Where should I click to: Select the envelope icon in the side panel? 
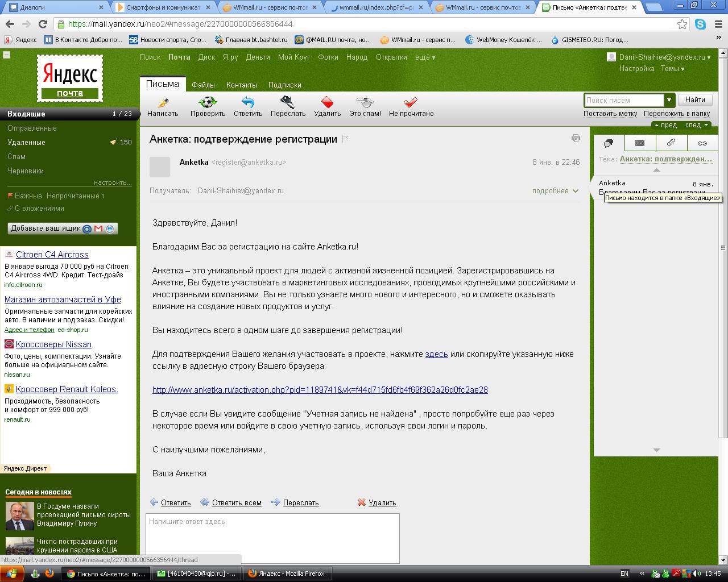click(x=640, y=143)
